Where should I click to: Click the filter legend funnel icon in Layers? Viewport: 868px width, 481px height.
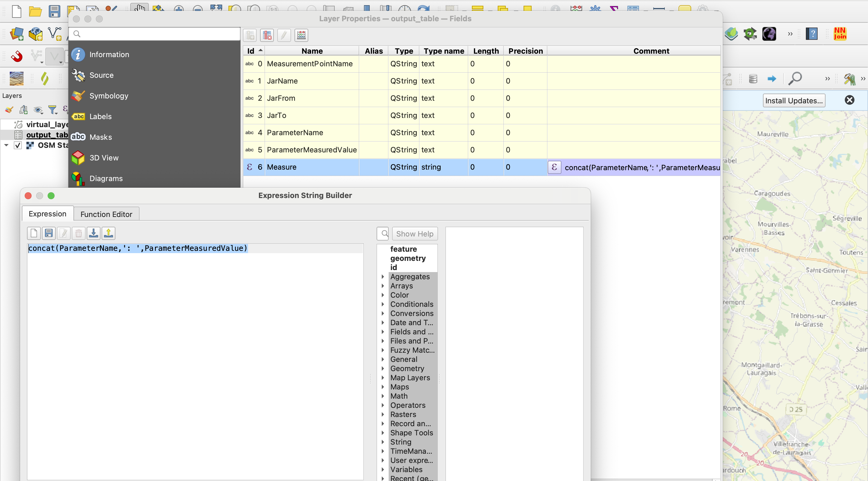[53, 109]
